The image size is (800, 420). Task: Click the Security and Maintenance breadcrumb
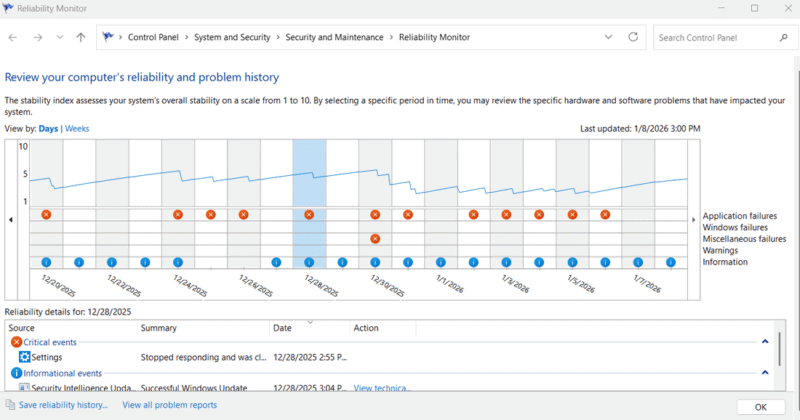(x=334, y=37)
